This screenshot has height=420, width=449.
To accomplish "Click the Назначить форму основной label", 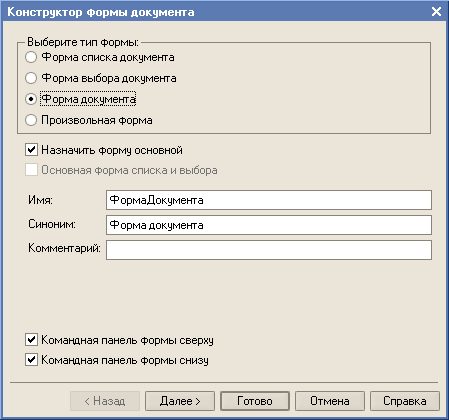I will click(112, 150).
